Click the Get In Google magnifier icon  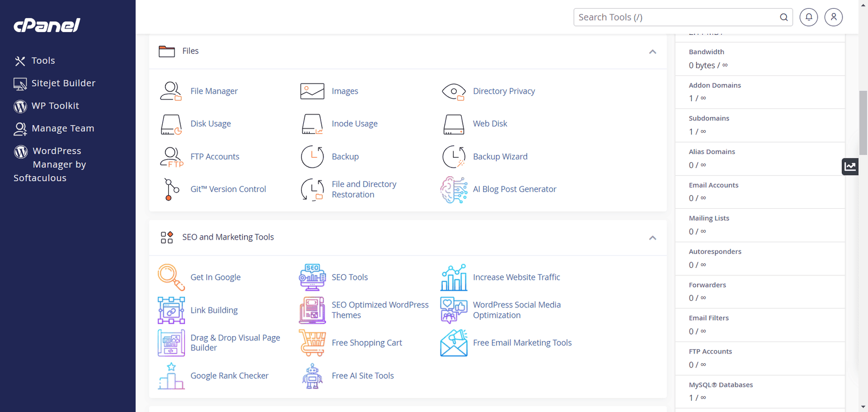[x=171, y=278]
